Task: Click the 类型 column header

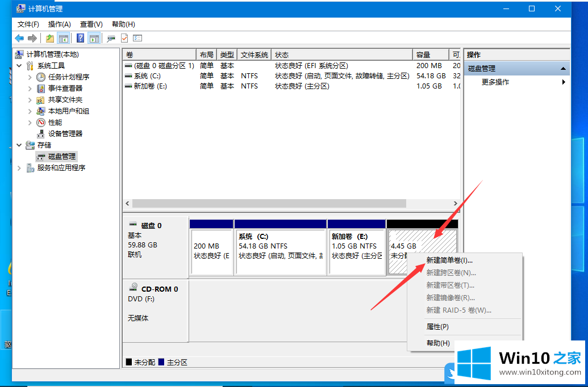Action: click(227, 54)
